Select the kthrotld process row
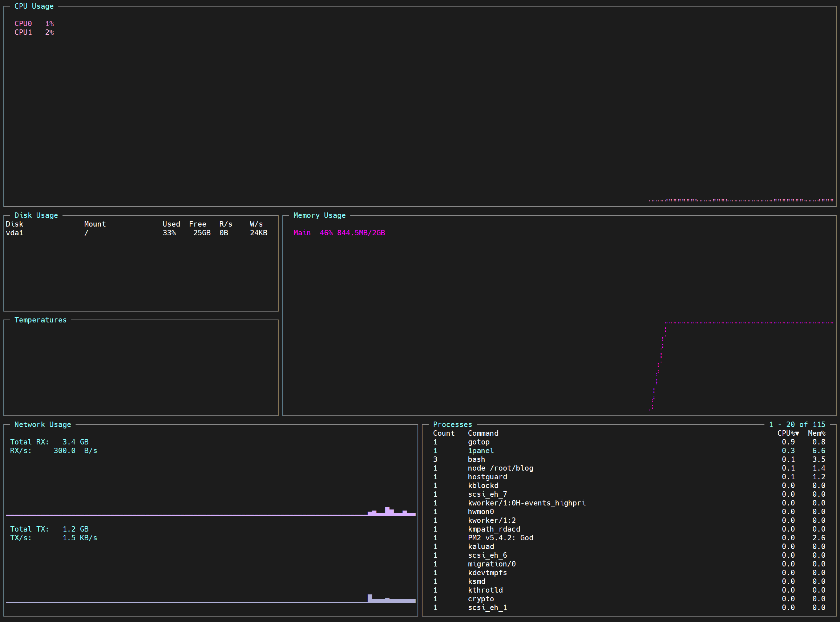This screenshot has height=622, width=840. (629, 590)
